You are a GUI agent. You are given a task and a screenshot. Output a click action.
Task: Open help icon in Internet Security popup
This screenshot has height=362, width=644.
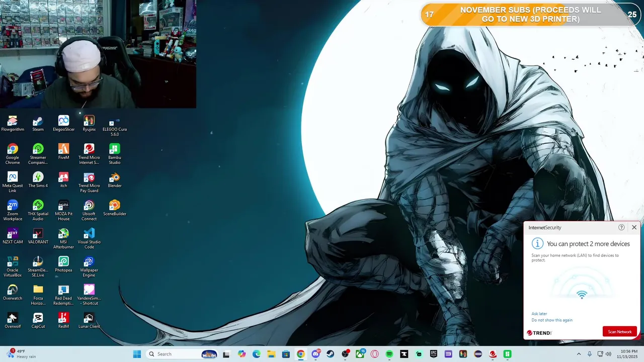621,227
